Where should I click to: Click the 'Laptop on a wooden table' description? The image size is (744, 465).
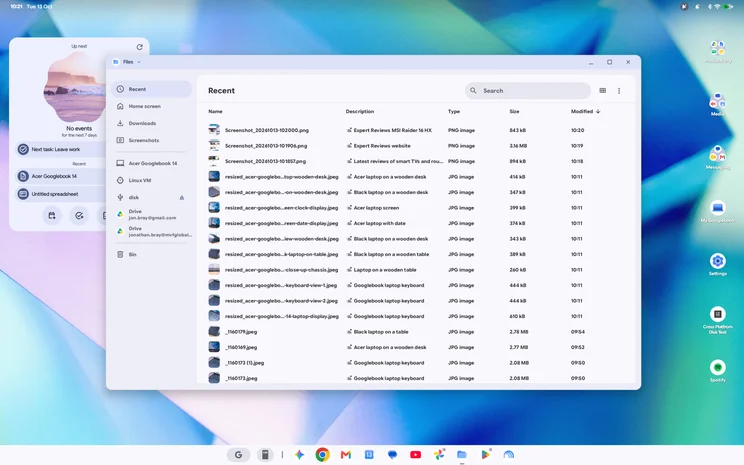coord(385,270)
